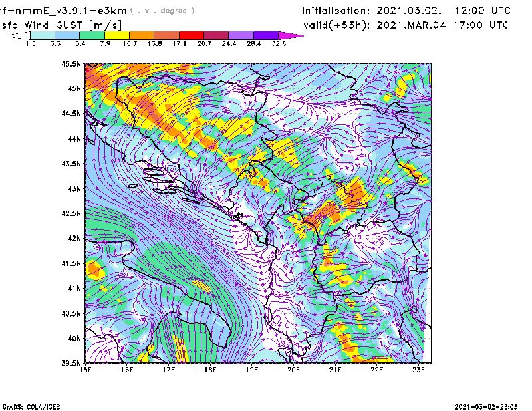The image size is (532, 411).
Task: Click the legend value 5.4
Action: 80,43
